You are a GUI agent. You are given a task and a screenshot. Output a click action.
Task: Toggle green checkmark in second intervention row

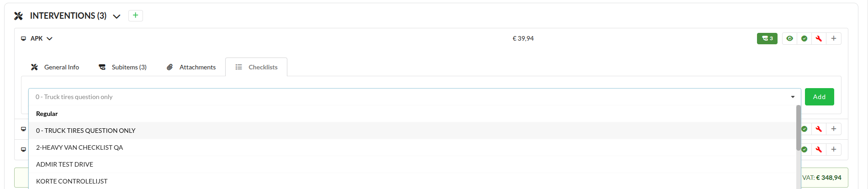804,129
